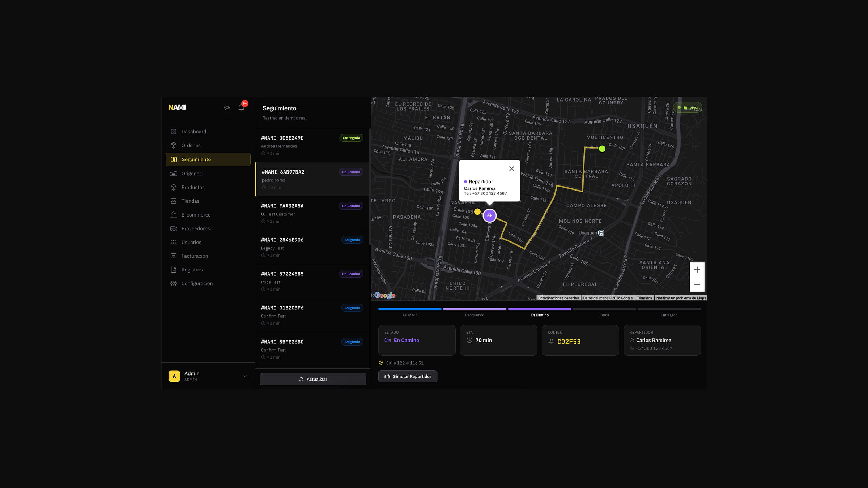Screen dimensions: 868x488
Task: Click the Asignado progress step
Action: click(x=410, y=312)
